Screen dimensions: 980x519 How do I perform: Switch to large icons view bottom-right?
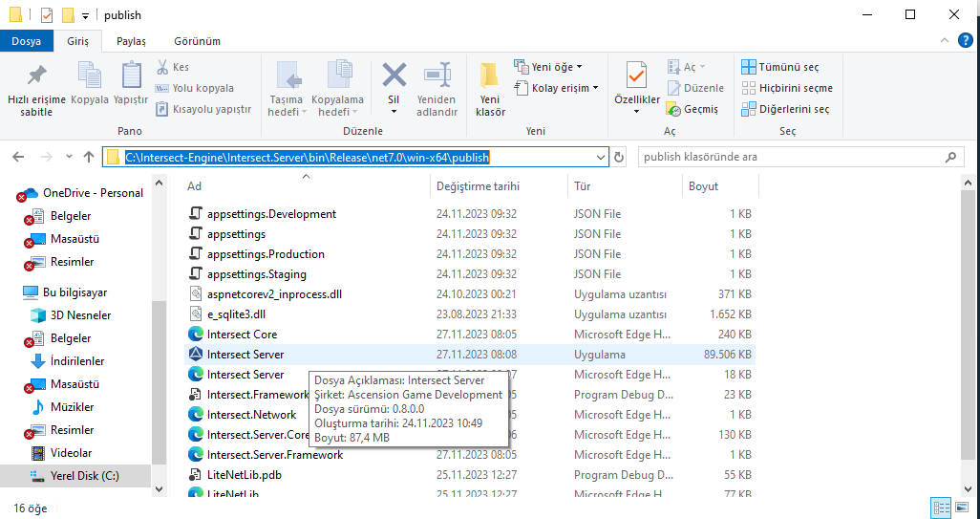(x=963, y=508)
